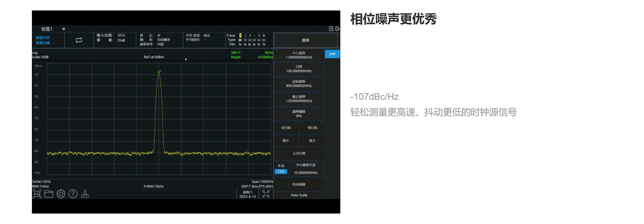Click the 全扫宽 full span button
The image size is (644, 224).
click(286, 128)
